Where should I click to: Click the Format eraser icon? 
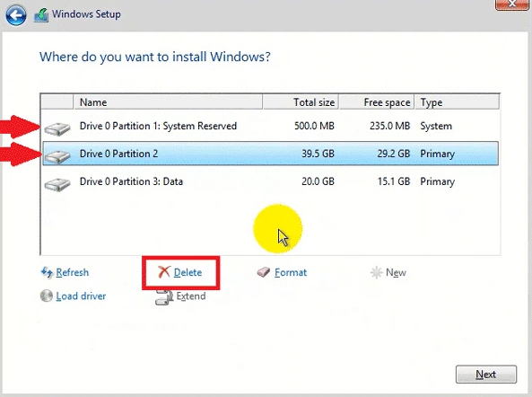point(264,272)
